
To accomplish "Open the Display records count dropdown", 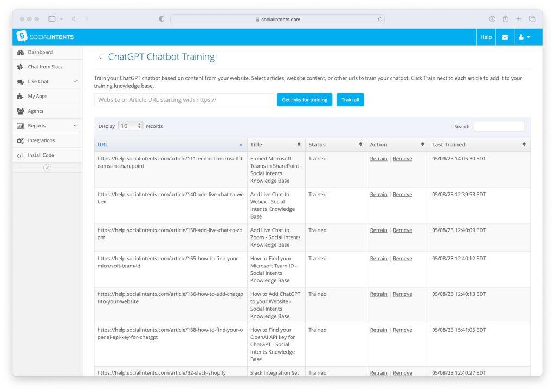I will [x=130, y=126].
